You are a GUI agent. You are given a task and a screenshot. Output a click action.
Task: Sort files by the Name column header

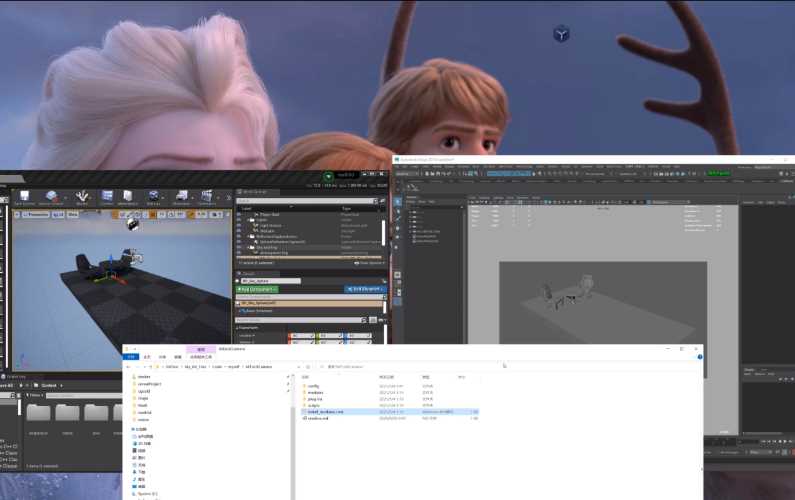tap(305, 377)
